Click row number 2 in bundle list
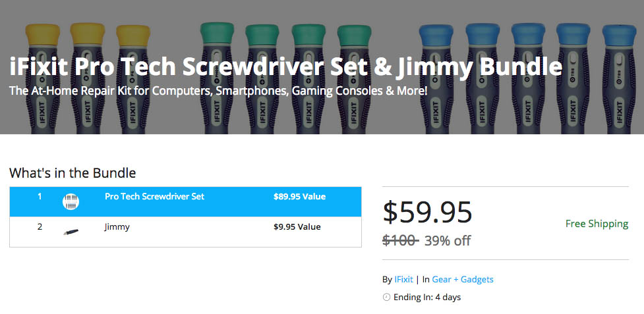Image resolution: width=644 pixels, height=314 pixels. click(40, 226)
